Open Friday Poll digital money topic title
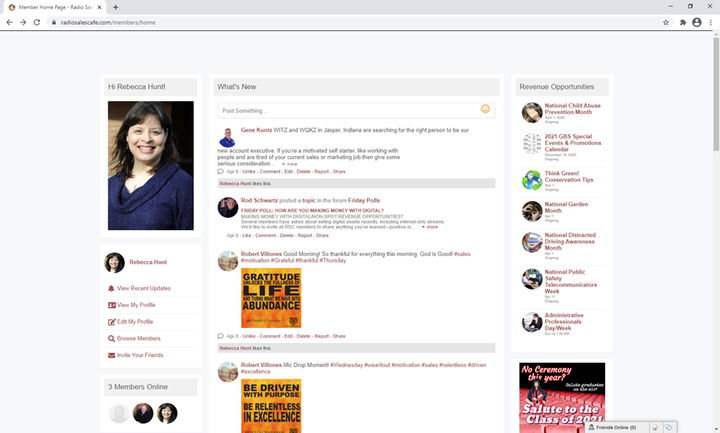This screenshot has height=433, width=720. point(312,210)
